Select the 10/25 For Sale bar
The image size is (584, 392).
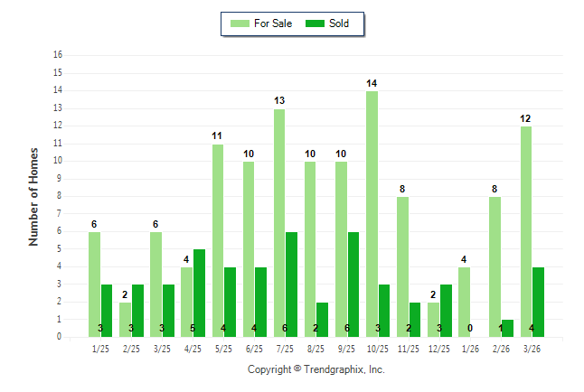coord(372,213)
